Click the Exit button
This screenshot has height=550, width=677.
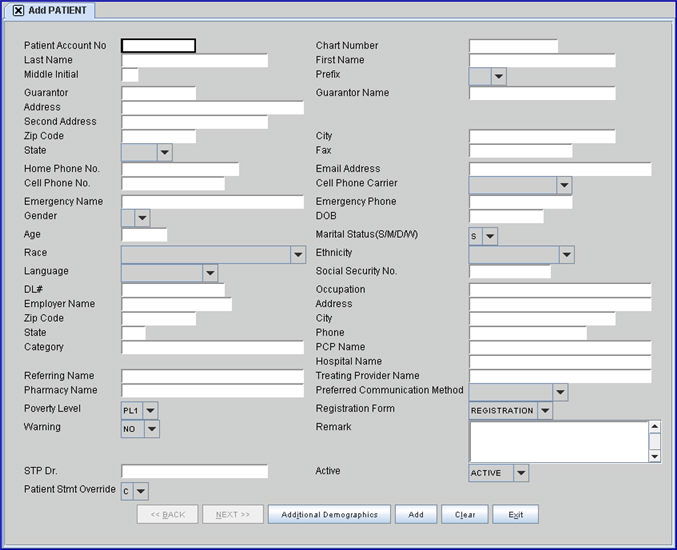(516, 515)
